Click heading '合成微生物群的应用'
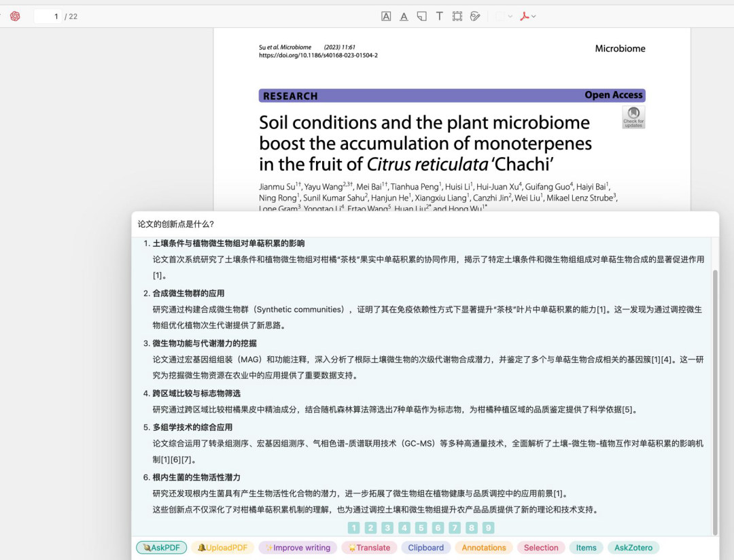Screen dimensions: 734x560 [x=188, y=294]
